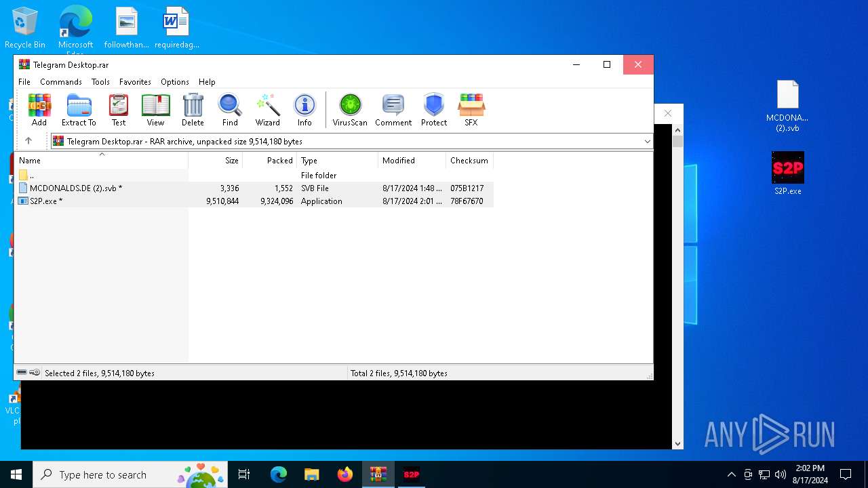Open the notification center
Image resolution: width=868 pixels, height=488 pixels.
pyautogui.click(x=846, y=474)
